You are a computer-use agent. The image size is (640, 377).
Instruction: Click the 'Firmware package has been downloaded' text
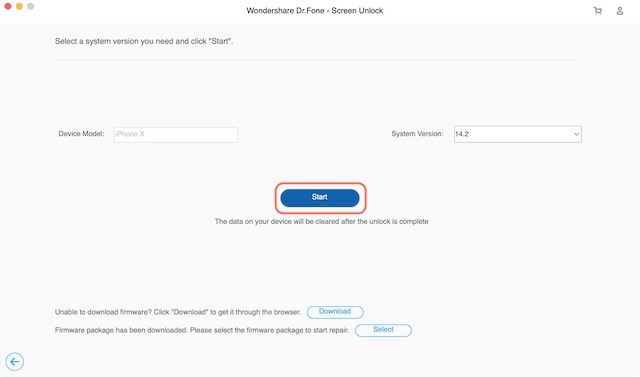(x=202, y=330)
